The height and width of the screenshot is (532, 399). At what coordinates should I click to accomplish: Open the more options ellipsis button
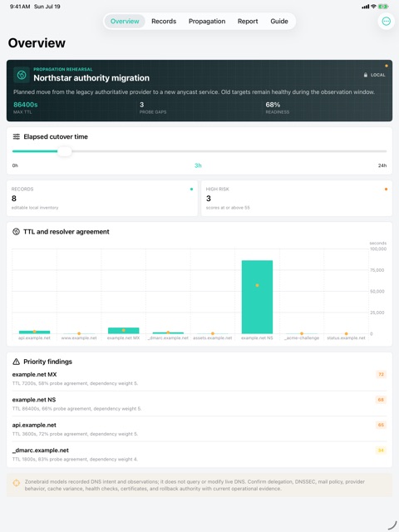386,22
